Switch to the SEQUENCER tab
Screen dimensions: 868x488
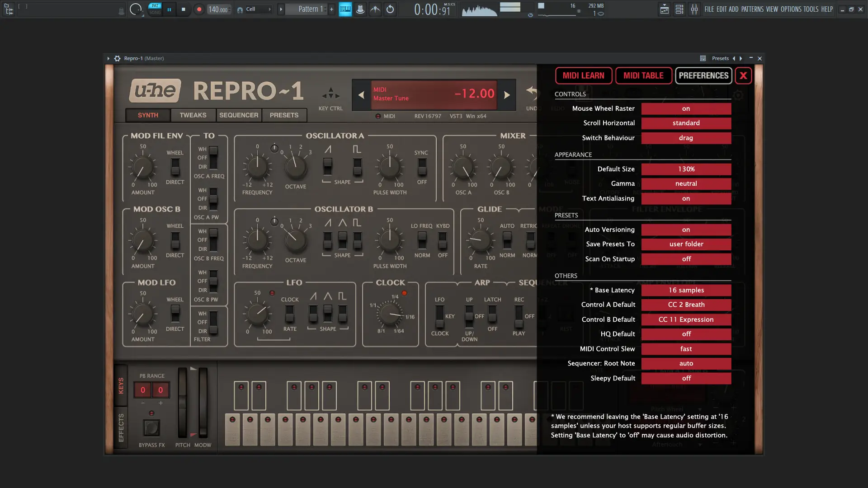[x=239, y=115]
